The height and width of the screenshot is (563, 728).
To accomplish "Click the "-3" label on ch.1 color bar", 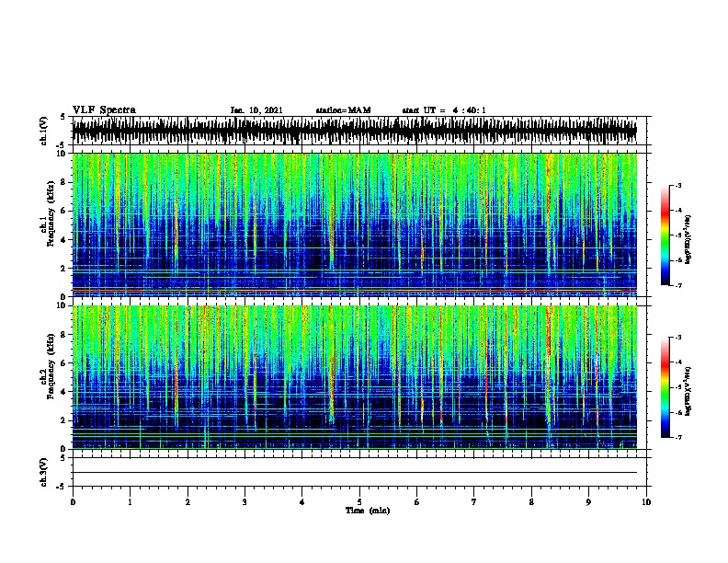I will click(x=677, y=186).
